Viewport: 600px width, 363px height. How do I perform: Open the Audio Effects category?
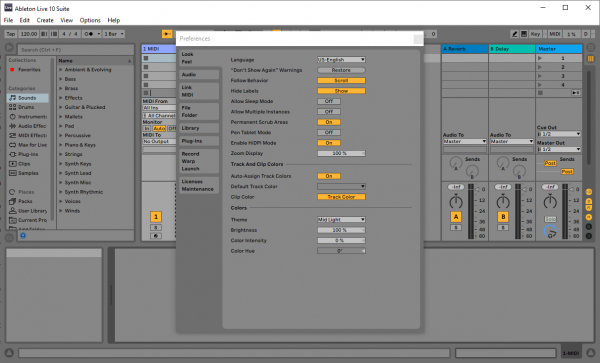[28, 126]
